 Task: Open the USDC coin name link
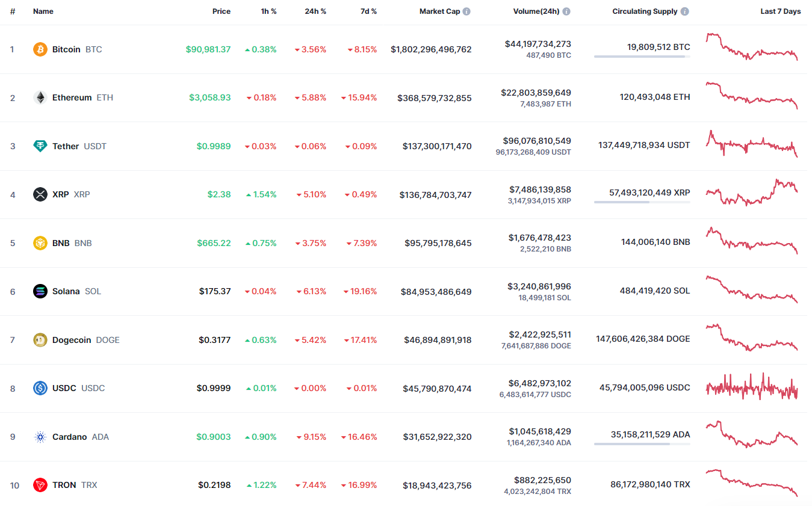pyautogui.click(x=64, y=388)
